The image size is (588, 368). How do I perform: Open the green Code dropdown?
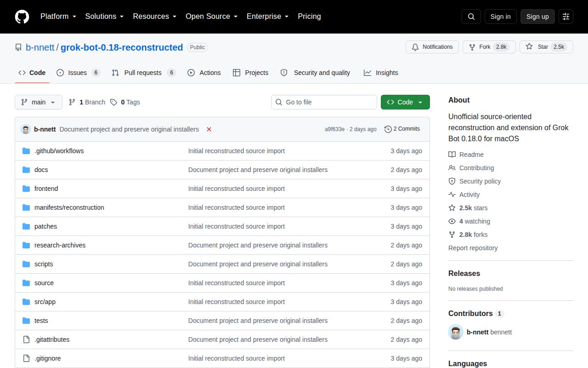point(405,102)
